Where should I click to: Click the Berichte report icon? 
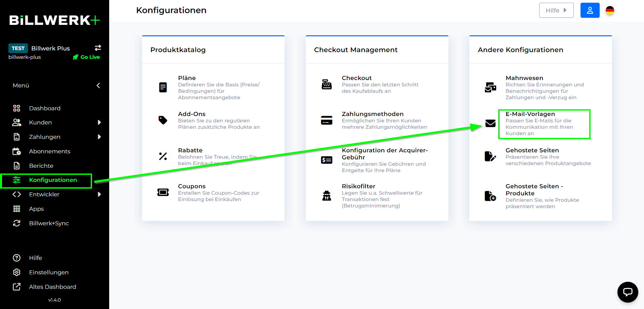[x=16, y=166]
